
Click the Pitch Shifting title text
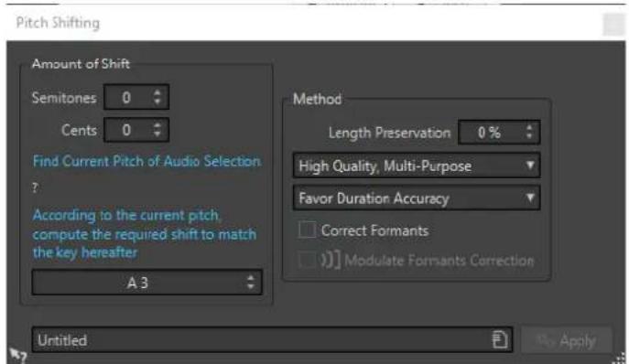[x=58, y=23]
